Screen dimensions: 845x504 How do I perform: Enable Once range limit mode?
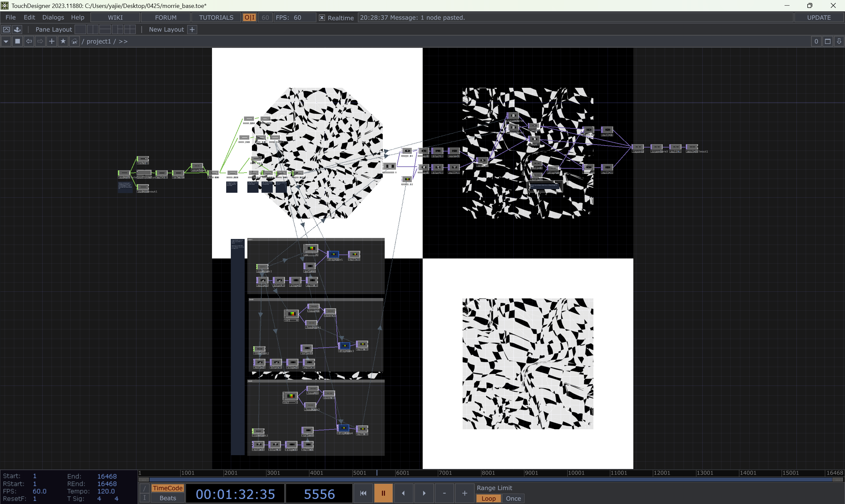coord(513,499)
